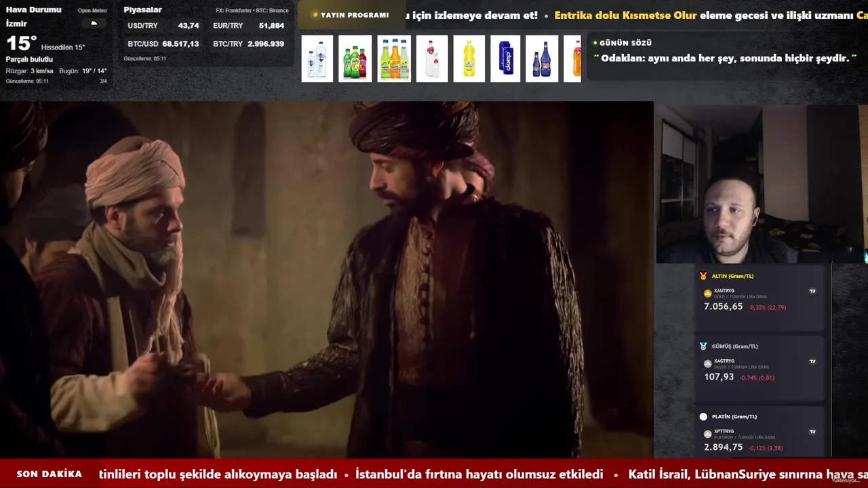Click the BTC/USD 68.517,13 rate cell
This screenshot has height=488, width=868.
163,44
